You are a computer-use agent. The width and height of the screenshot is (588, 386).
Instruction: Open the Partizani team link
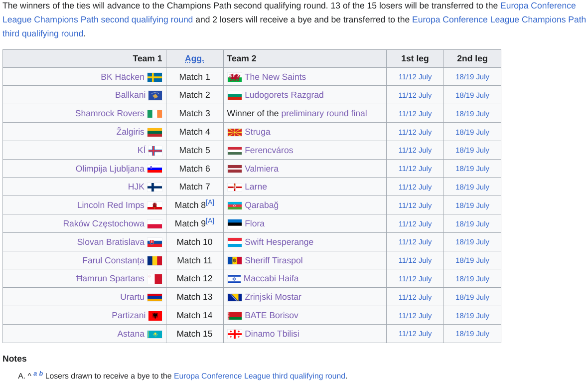point(129,316)
